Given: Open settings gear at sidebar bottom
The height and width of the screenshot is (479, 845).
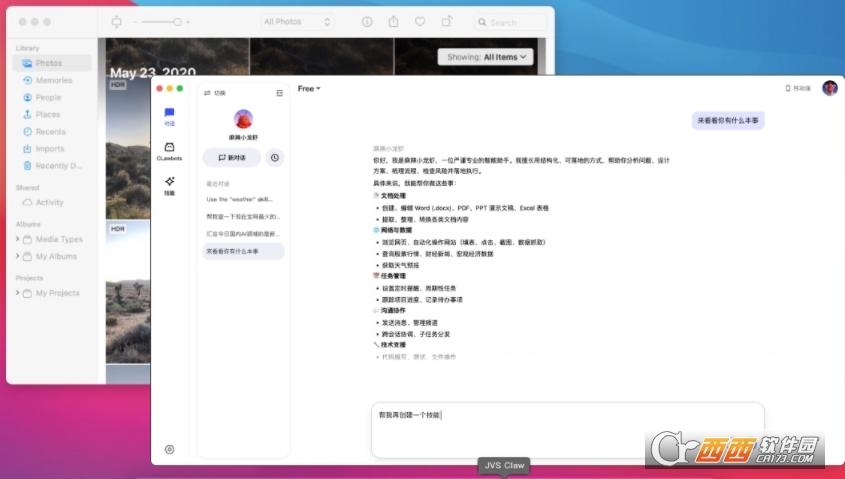Looking at the screenshot, I should [x=169, y=450].
